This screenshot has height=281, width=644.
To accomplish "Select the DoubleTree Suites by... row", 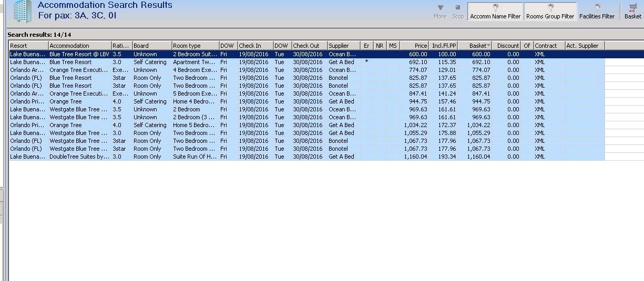I will 306,157.
